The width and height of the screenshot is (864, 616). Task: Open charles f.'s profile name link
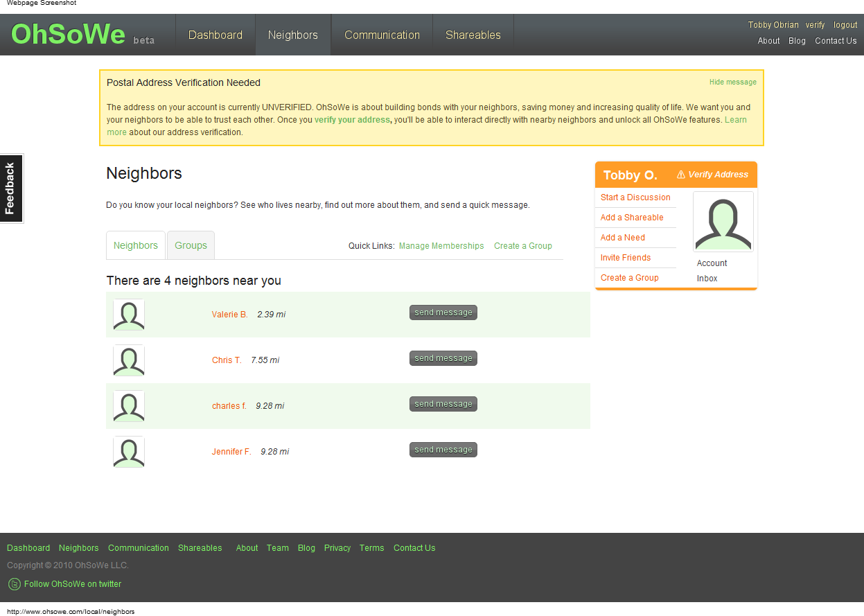point(229,406)
